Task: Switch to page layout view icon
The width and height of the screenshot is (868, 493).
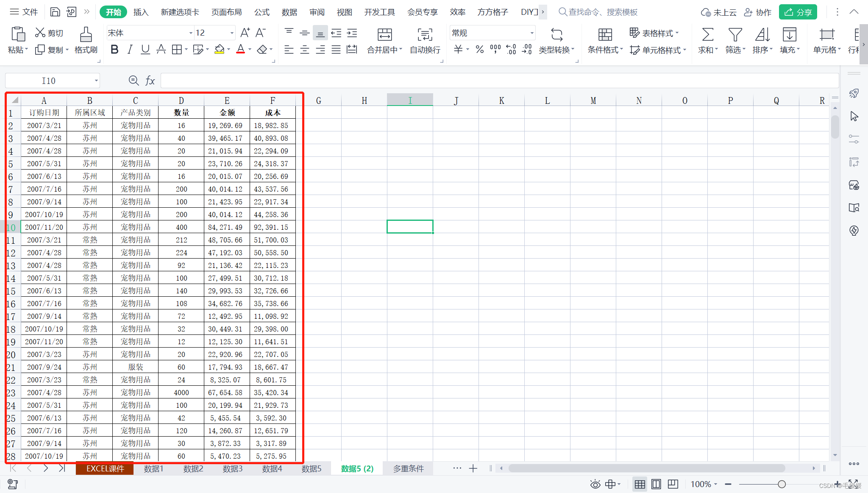Action: point(656,484)
